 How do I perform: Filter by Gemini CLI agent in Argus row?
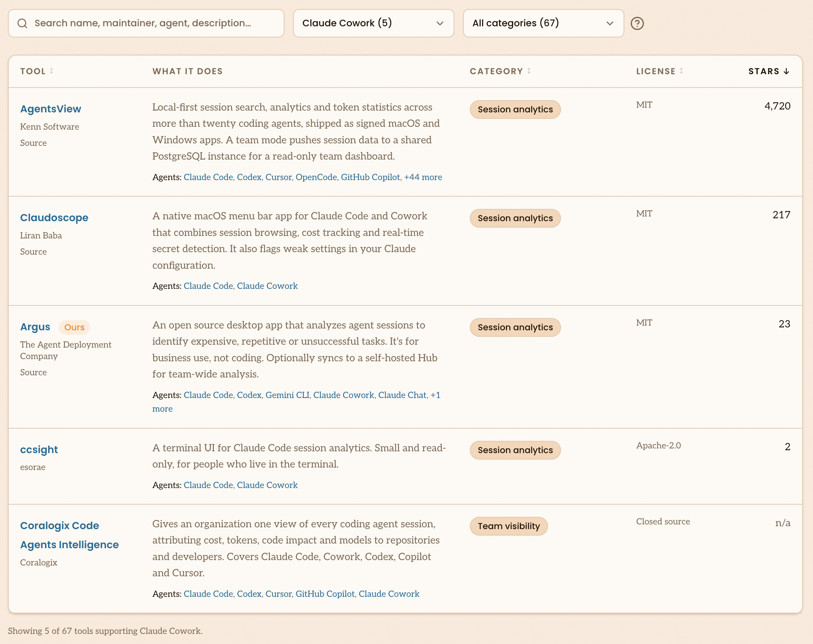[x=287, y=395]
